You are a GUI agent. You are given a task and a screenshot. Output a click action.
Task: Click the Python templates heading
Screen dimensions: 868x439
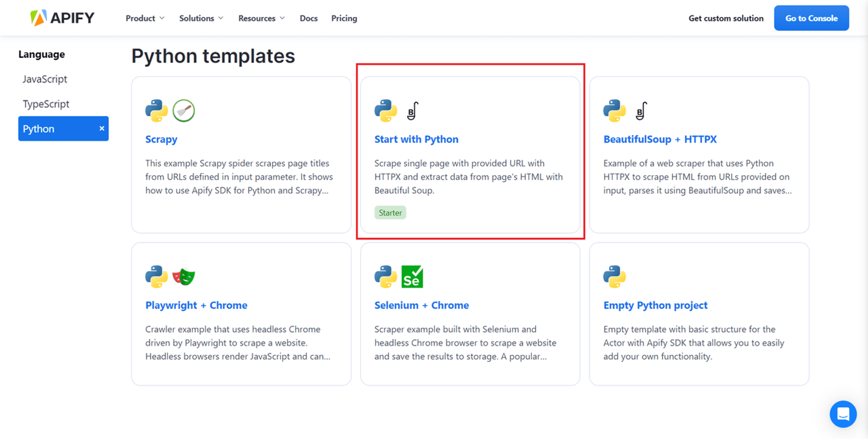tap(213, 56)
